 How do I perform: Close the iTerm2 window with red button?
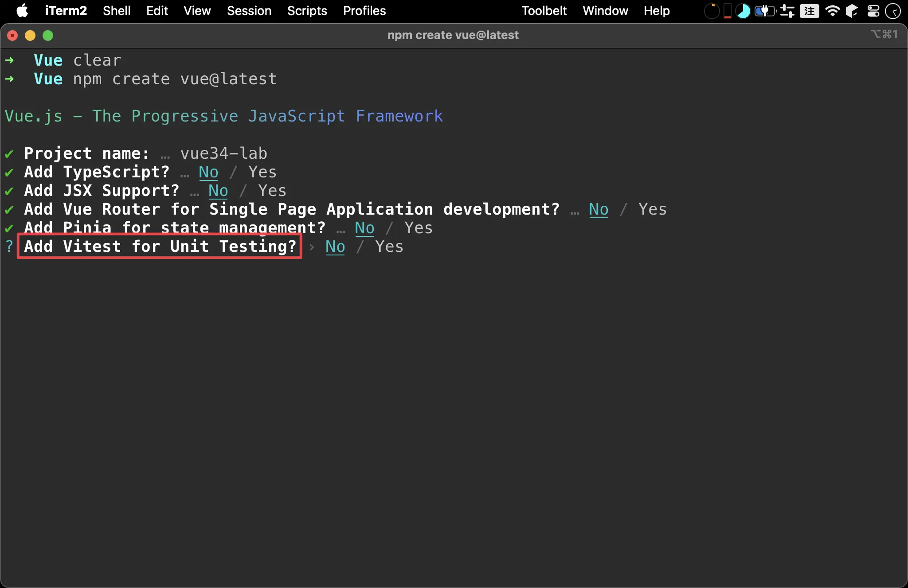point(12,35)
